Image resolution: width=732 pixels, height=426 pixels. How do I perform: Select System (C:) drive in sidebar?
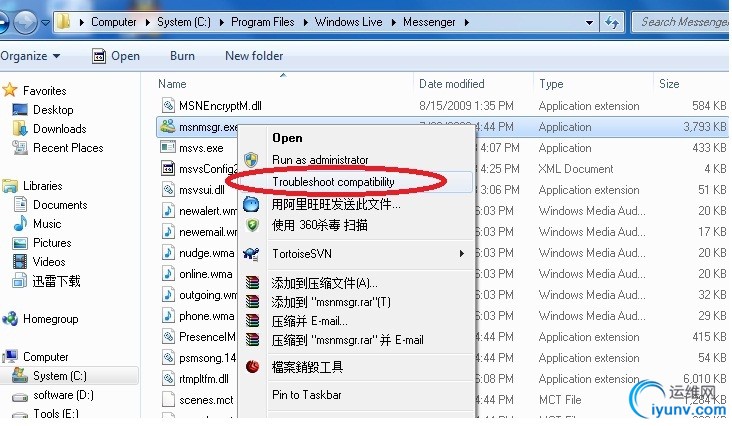[x=59, y=376]
